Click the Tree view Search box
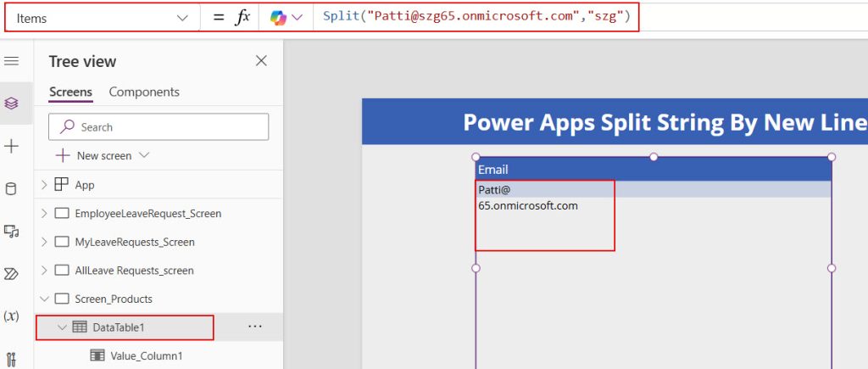Screen dimensions: 868x369 159,127
